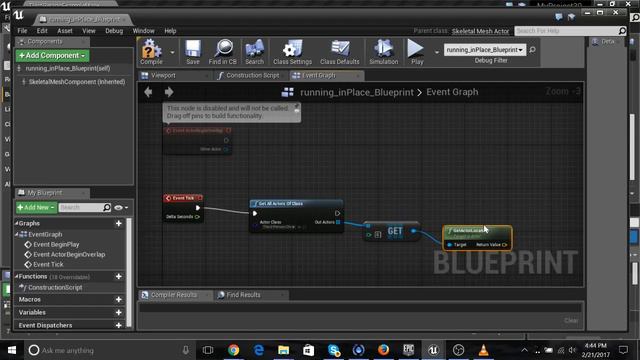640x360 pixels.
Task: Add a new graph with Graphs plus icon
Action: click(119, 223)
